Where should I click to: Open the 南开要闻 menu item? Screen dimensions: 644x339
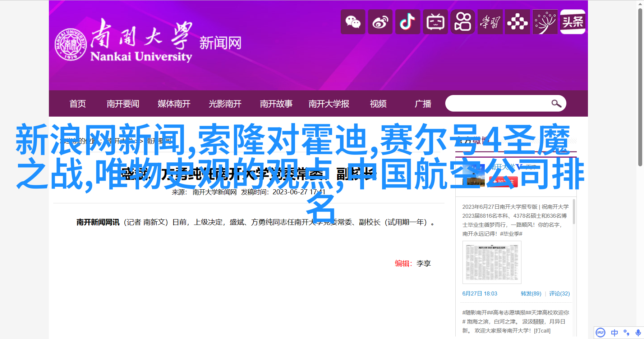click(123, 104)
